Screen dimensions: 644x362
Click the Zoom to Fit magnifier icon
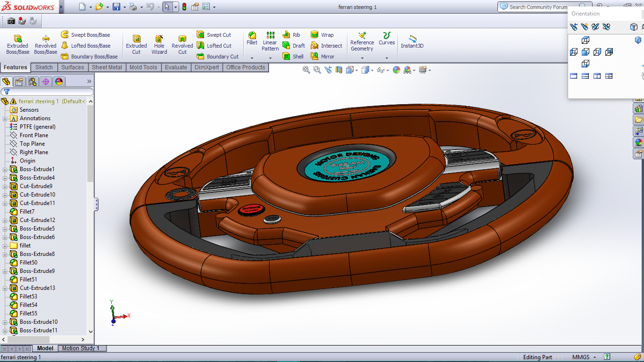click(306, 70)
